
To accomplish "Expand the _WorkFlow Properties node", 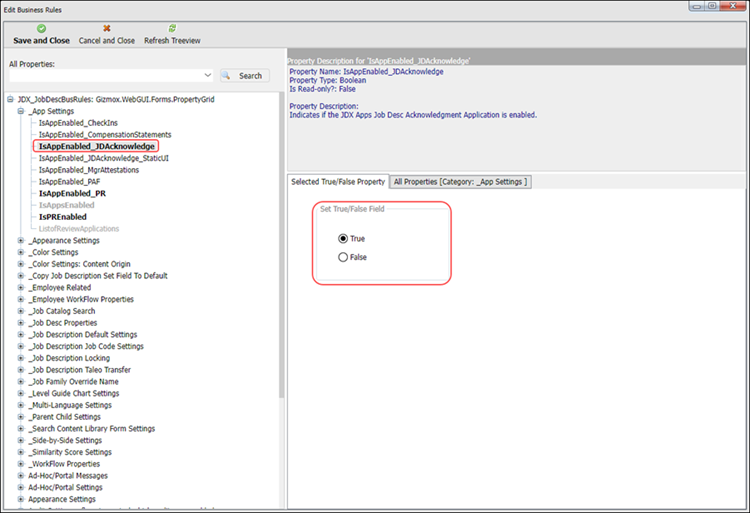I will point(21,464).
